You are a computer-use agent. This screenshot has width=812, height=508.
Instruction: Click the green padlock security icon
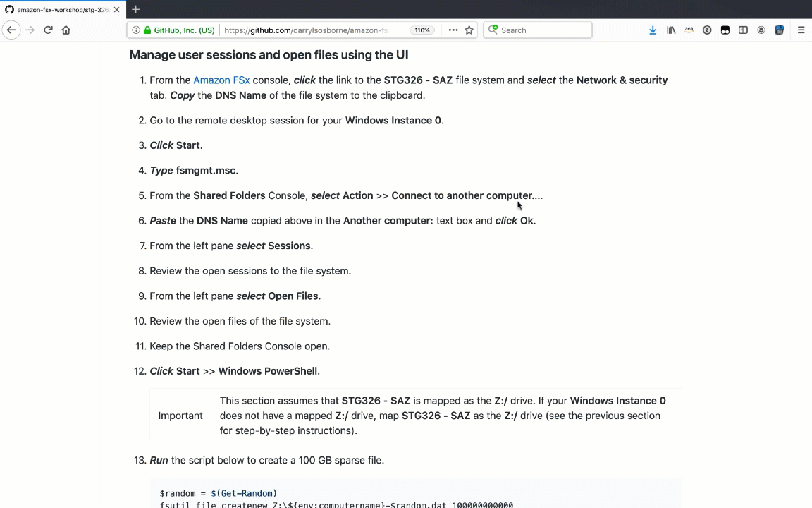147,30
